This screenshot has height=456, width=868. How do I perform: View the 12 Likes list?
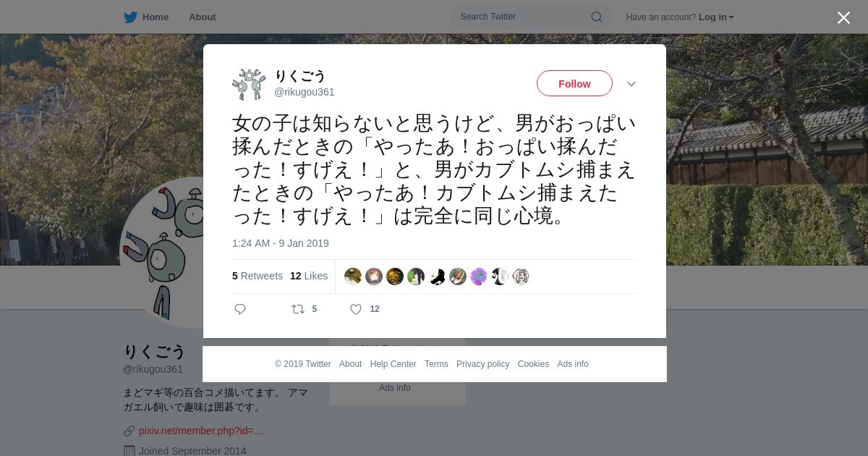[309, 276]
